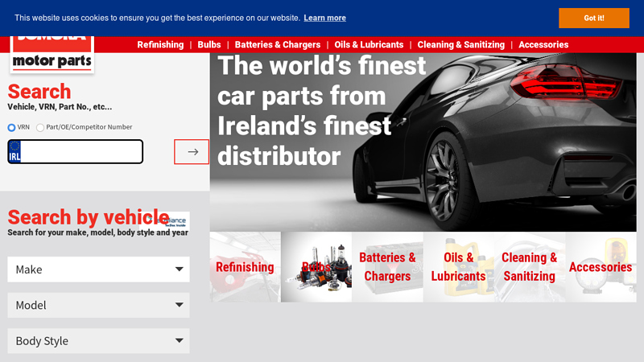Image resolution: width=644 pixels, height=362 pixels.
Task: Select Part/OE/Competitor Number radio option
Action: pos(40,128)
